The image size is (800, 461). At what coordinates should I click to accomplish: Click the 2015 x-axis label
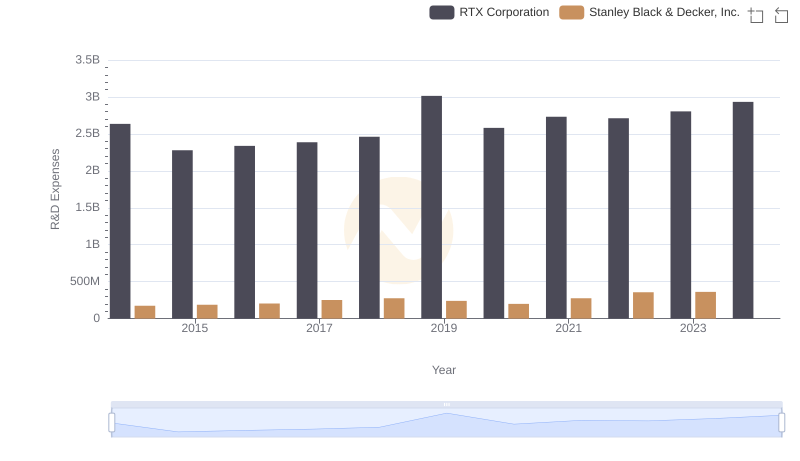click(x=195, y=328)
